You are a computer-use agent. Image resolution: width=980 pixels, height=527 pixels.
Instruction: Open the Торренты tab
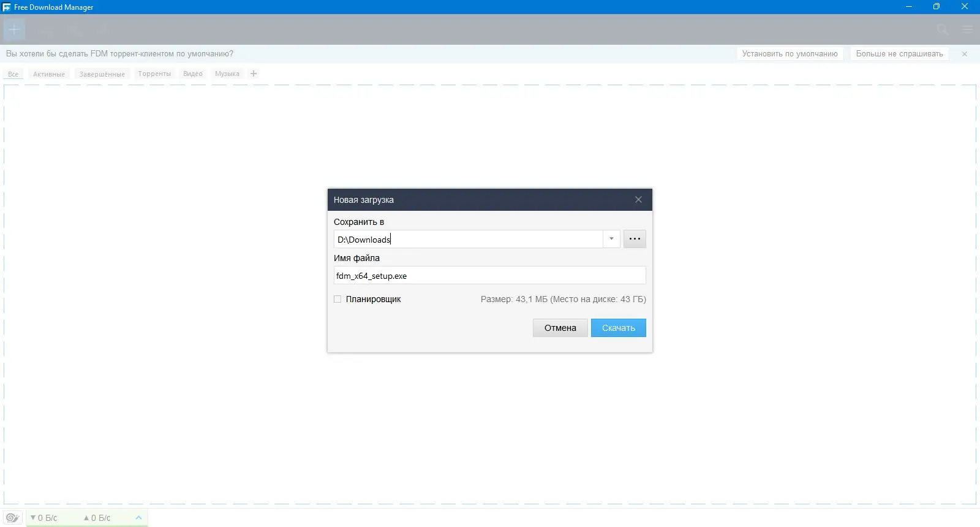(154, 74)
